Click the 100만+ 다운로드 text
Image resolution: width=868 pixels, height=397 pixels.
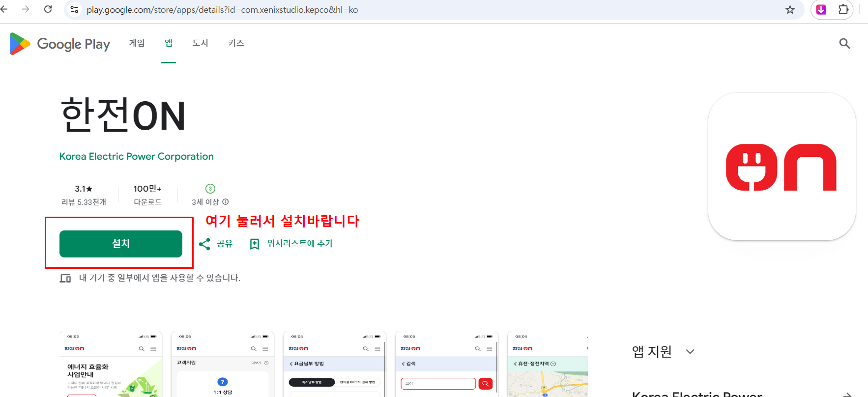[147, 195]
